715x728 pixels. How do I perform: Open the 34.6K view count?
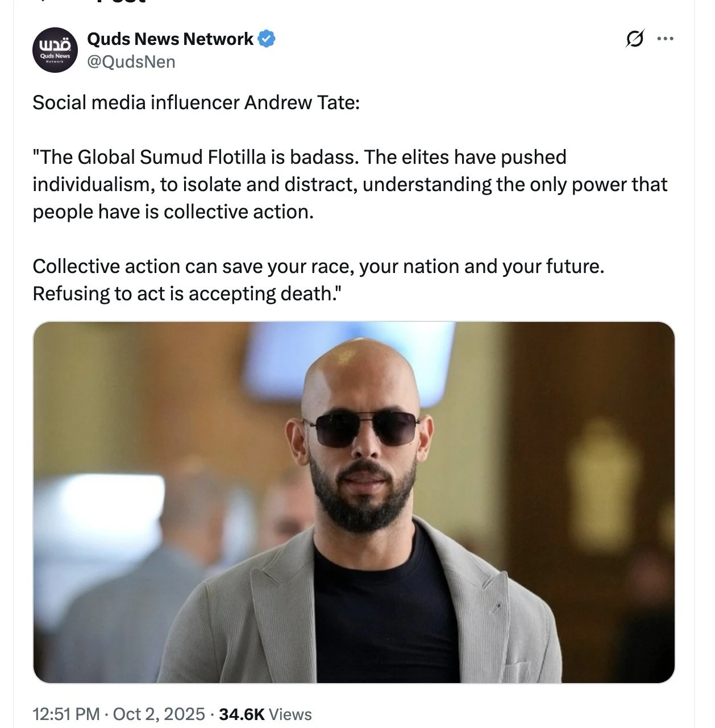pyautogui.click(x=242, y=714)
